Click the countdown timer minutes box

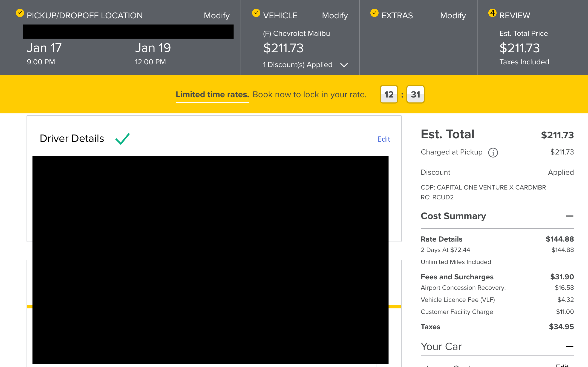389,94
